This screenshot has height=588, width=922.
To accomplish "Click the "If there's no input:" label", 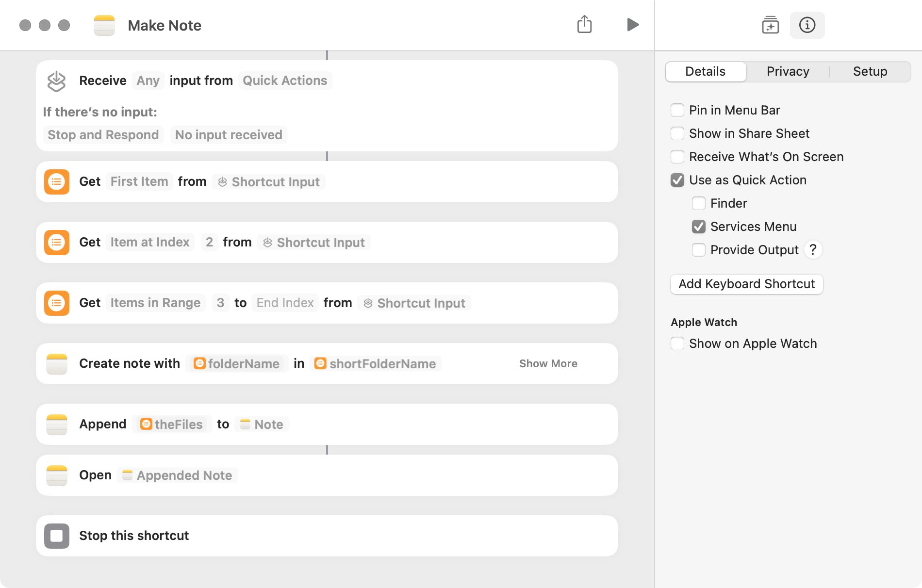I will [100, 112].
